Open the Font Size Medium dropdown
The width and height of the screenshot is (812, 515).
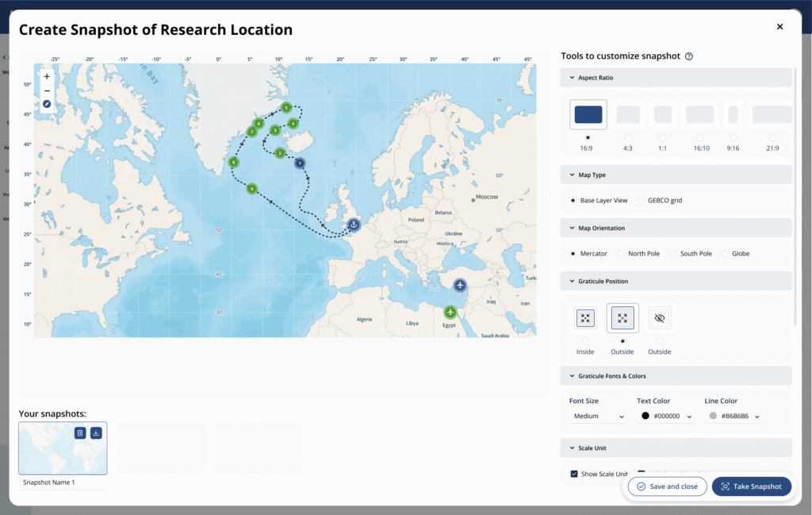coord(598,416)
